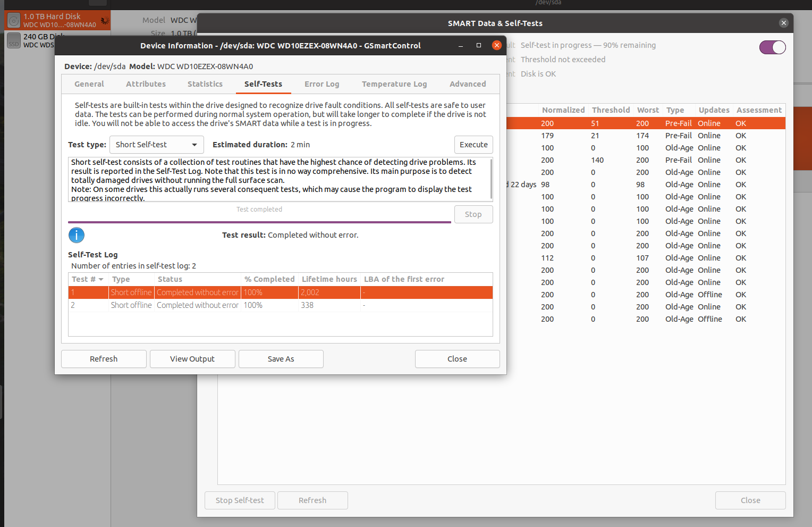
Task: Close GSmartControl with the red title bar button
Action: [x=497, y=46]
